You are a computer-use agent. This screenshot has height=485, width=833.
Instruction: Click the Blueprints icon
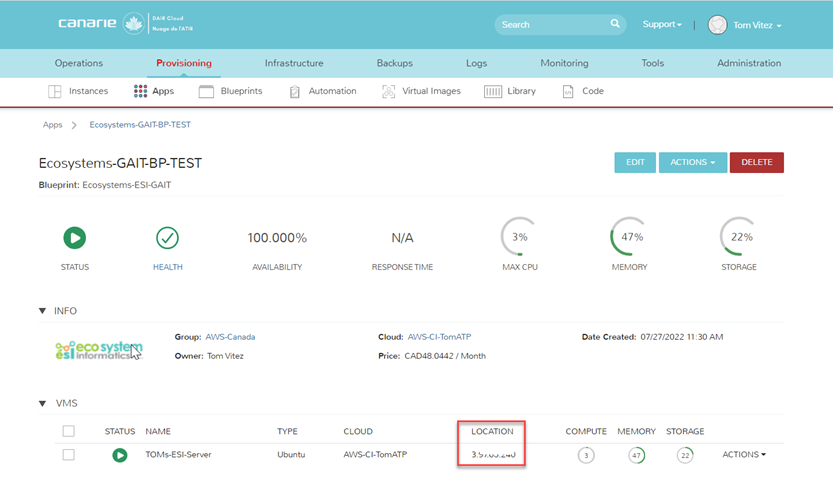(x=206, y=91)
